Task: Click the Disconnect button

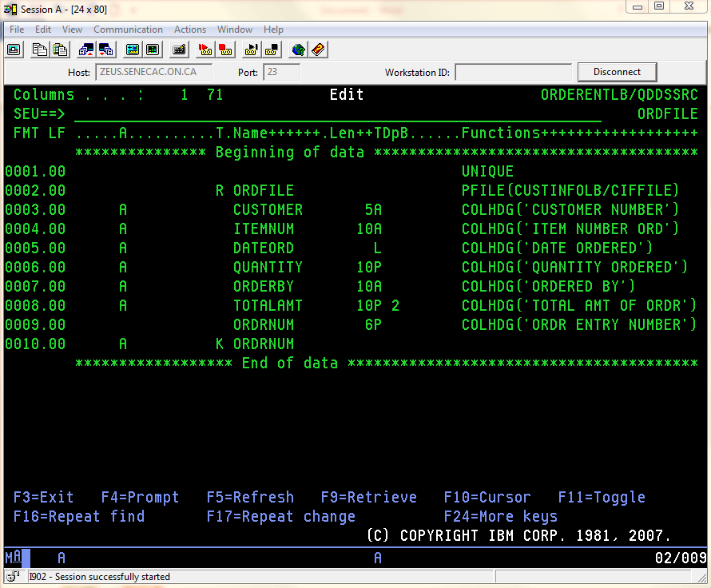Action: click(x=617, y=72)
